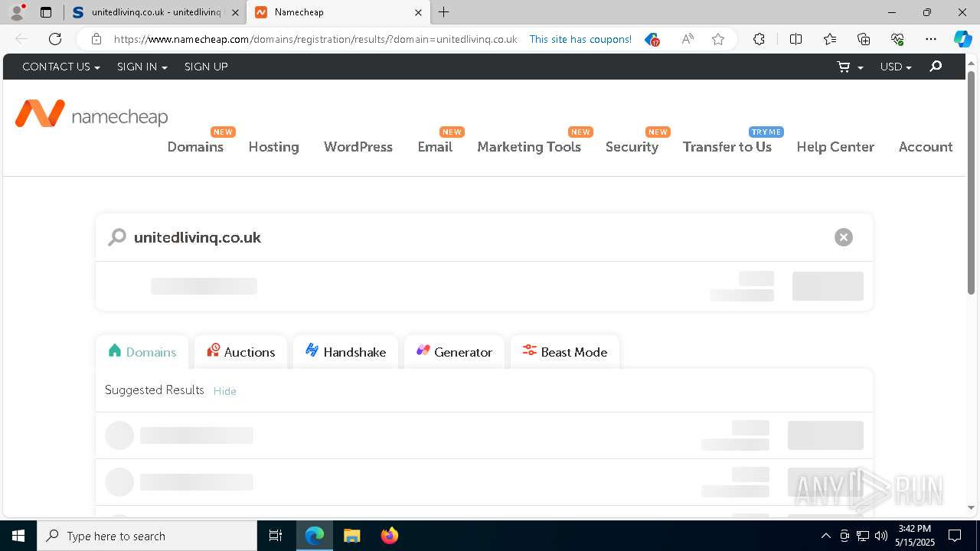Show hidden tray icons chevron

coord(825,536)
